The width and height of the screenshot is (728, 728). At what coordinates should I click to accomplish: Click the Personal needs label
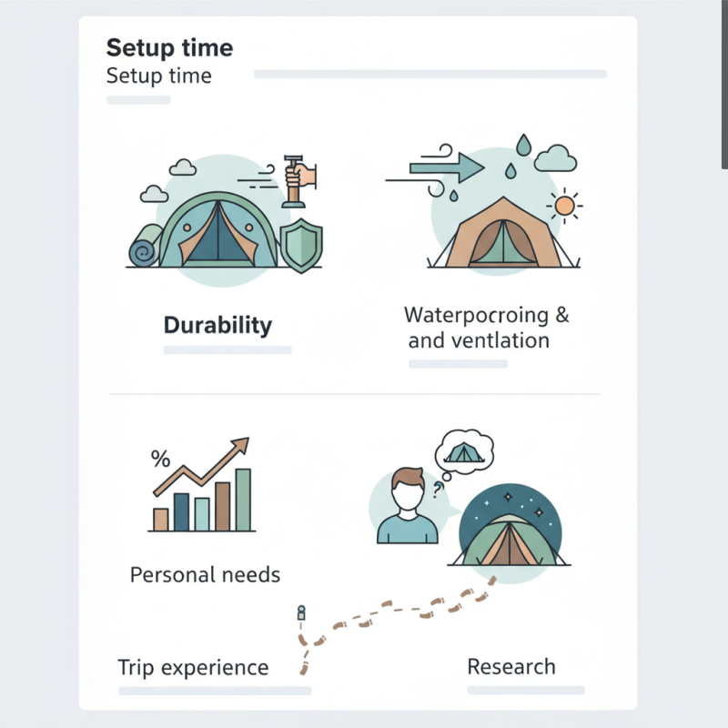coord(205,575)
